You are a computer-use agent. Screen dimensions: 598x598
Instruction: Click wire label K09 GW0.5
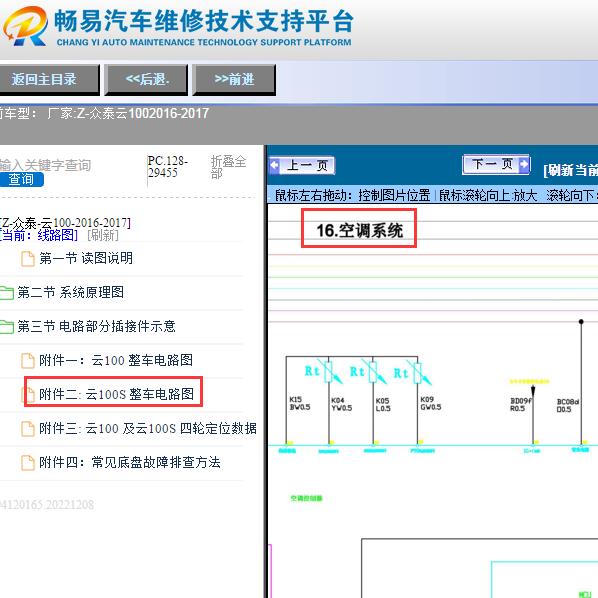(431, 403)
